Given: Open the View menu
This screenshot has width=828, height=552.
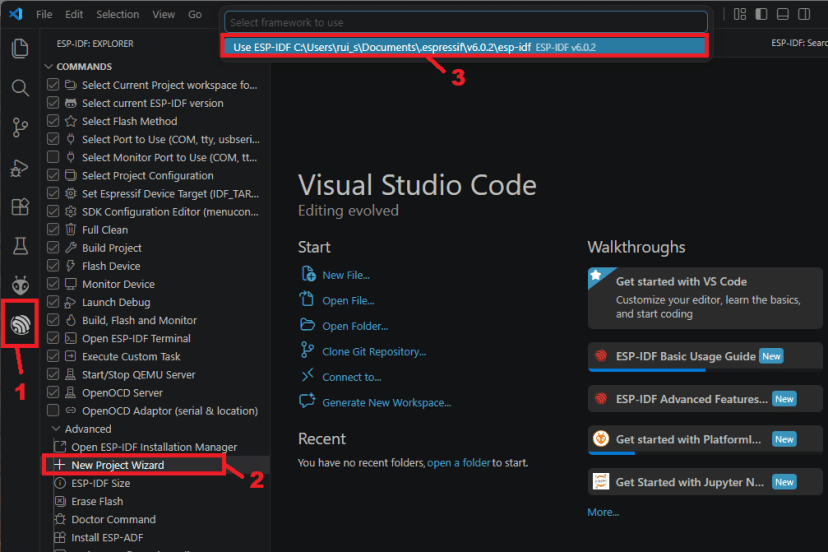Looking at the screenshot, I should tap(164, 14).
